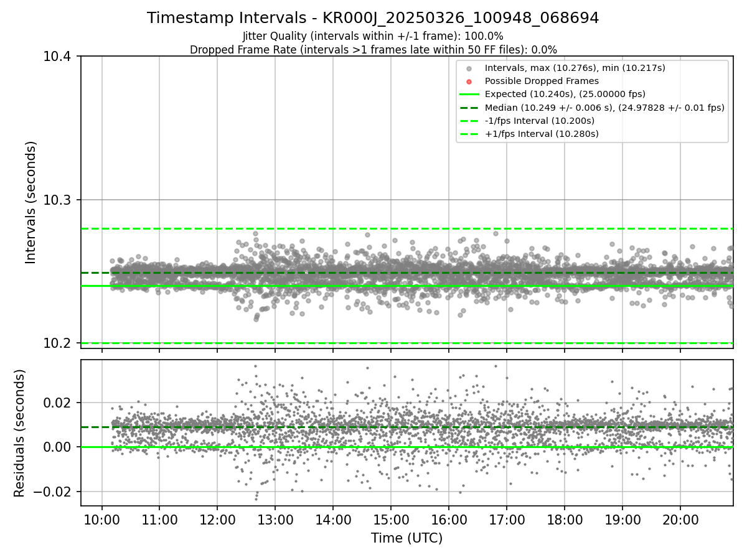Click the 20:00 time tick label
747x560 pixels.
[x=680, y=519]
